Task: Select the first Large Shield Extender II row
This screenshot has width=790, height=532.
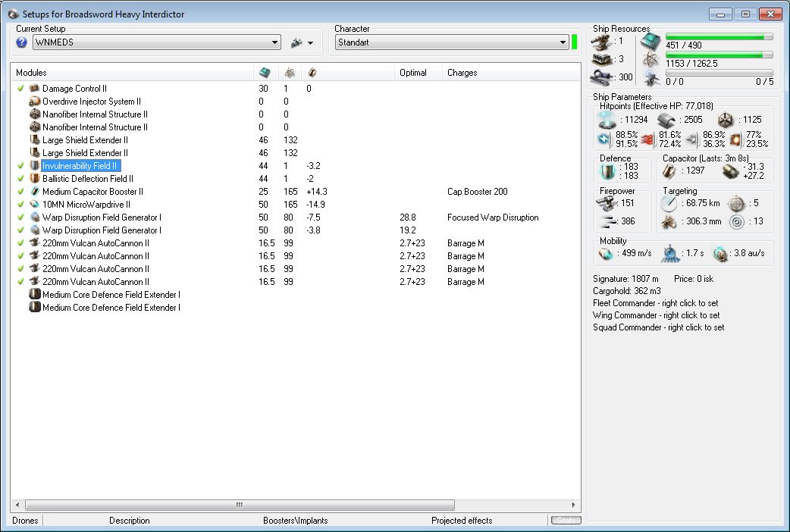Action: (x=296, y=140)
